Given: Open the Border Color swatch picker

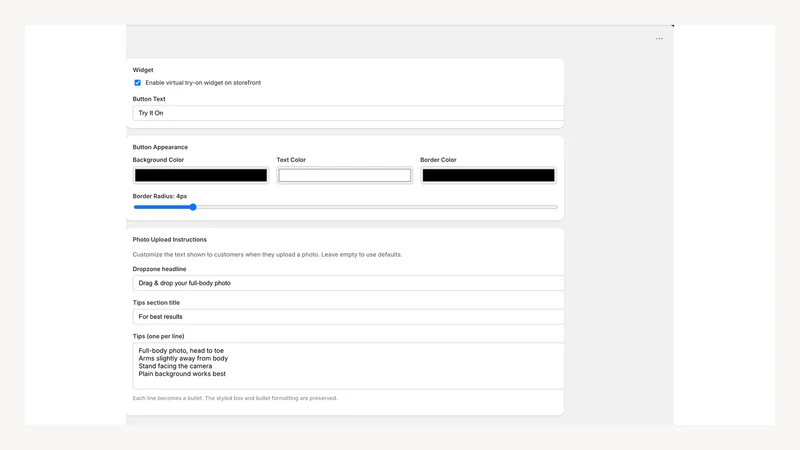Looking at the screenshot, I should [488, 176].
